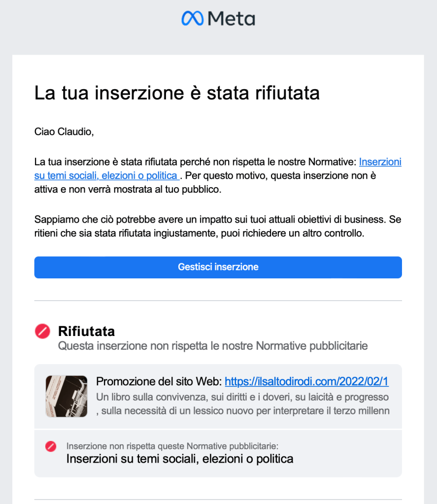
Task: Open the ilsaltodirodi.com website link
Action: 306,381
